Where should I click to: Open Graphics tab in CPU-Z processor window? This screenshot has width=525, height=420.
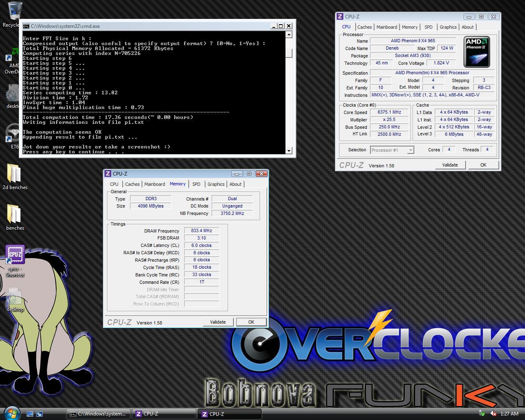click(448, 27)
